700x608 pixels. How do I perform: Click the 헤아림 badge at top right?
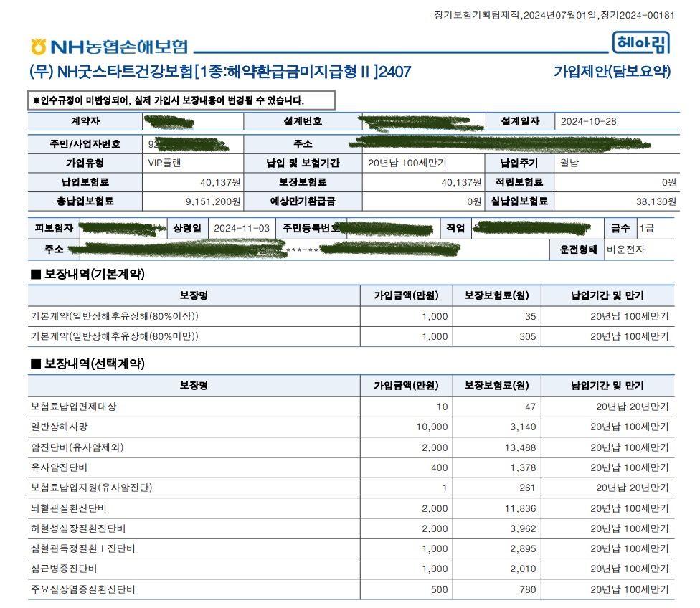tap(640, 44)
